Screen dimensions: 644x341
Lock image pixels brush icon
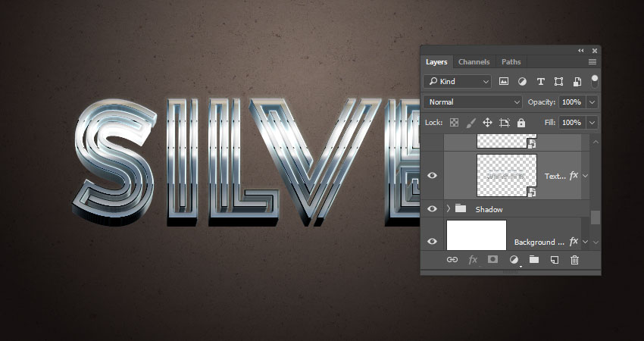click(x=470, y=123)
